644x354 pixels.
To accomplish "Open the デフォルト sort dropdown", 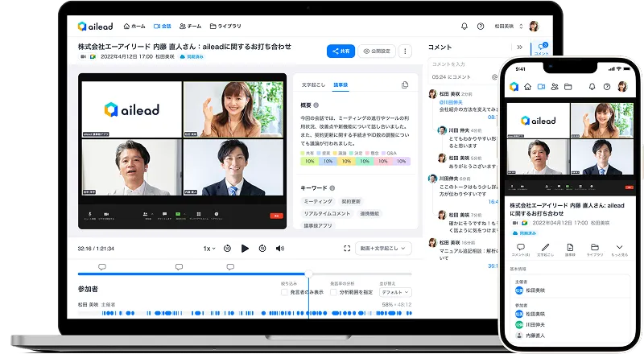I will 395,292.
